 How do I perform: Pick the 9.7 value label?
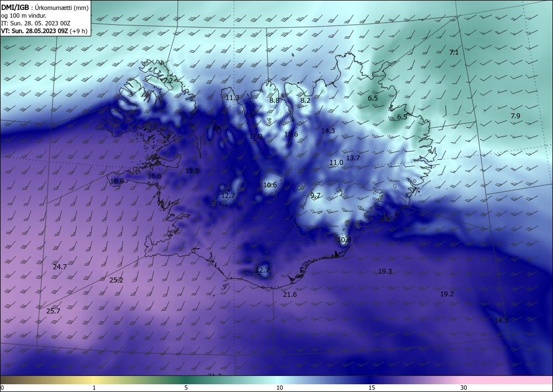click(x=315, y=195)
